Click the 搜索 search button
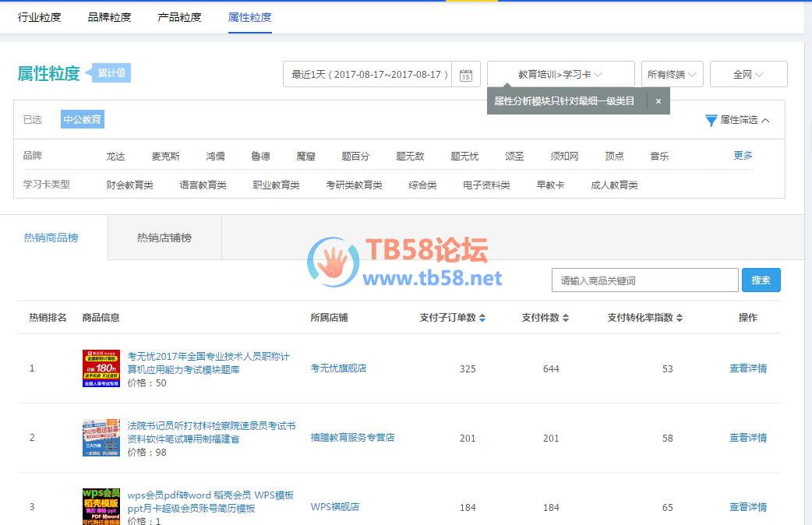The width and height of the screenshot is (812, 525). [761, 280]
